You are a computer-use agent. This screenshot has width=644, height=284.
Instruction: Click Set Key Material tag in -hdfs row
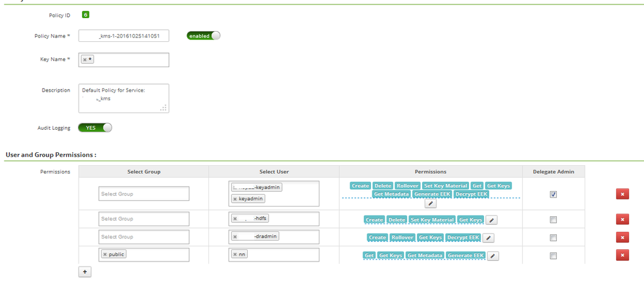[x=432, y=220]
